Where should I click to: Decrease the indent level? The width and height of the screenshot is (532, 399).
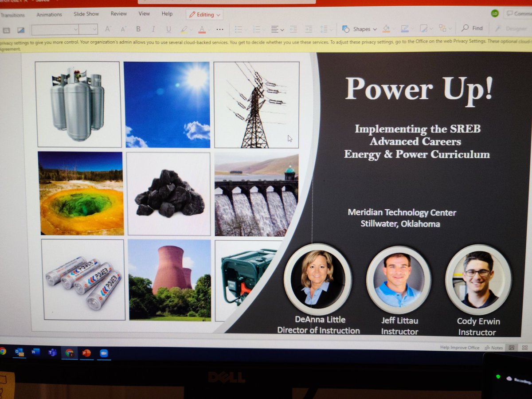(x=293, y=29)
